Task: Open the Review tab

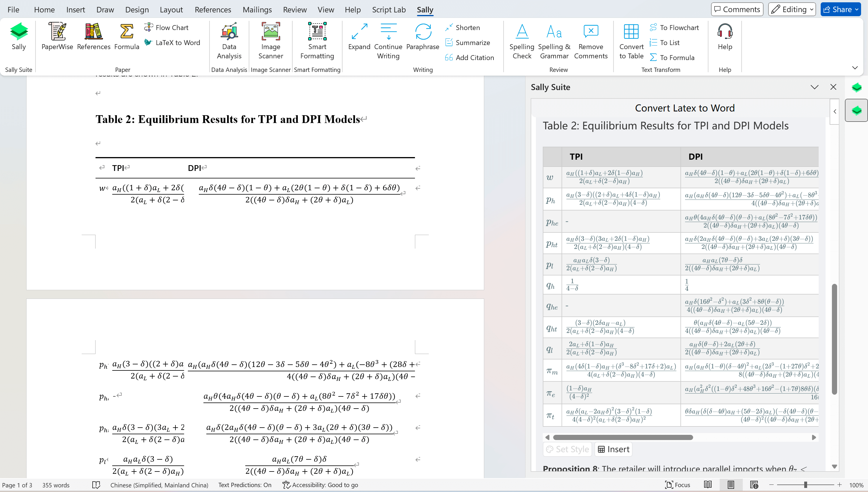Action: pos(295,10)
